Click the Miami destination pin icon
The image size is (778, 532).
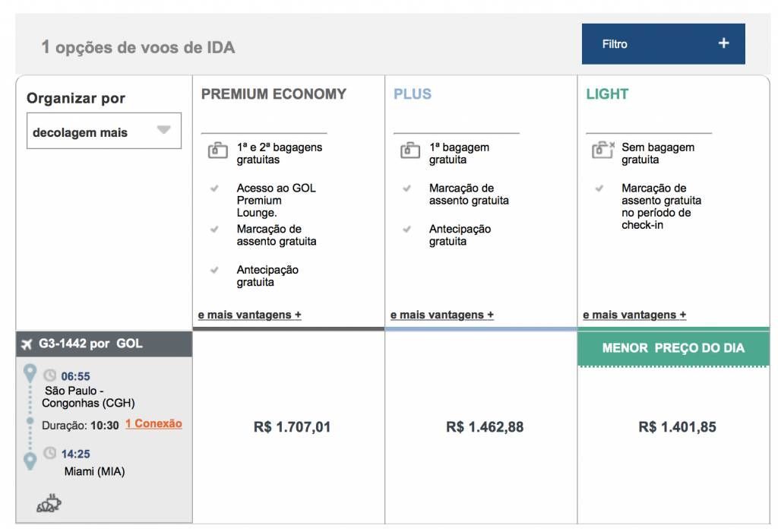30,461
